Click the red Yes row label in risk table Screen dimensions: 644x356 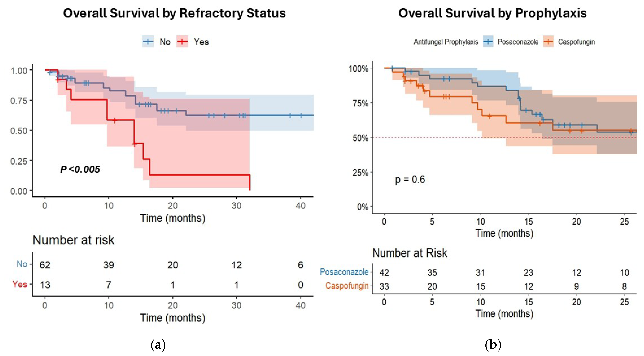coord(20,284)
